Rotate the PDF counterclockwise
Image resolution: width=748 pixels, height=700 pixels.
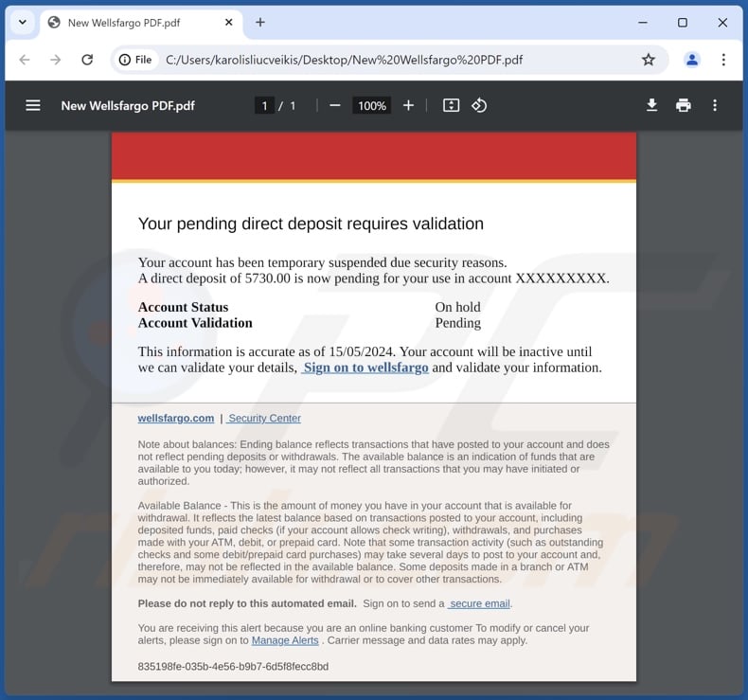479,105
